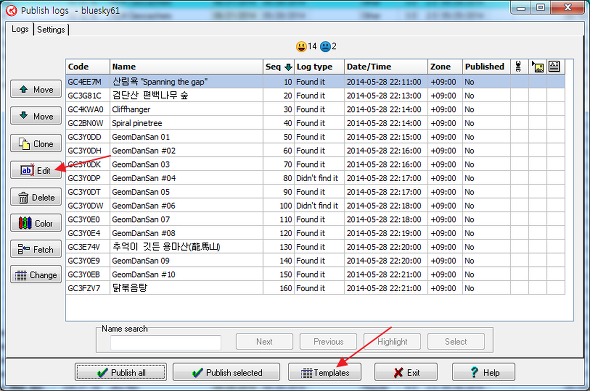Select the Cliffhanger log row
This screenshot has height=391, width=590.
(x=315, y=109)
